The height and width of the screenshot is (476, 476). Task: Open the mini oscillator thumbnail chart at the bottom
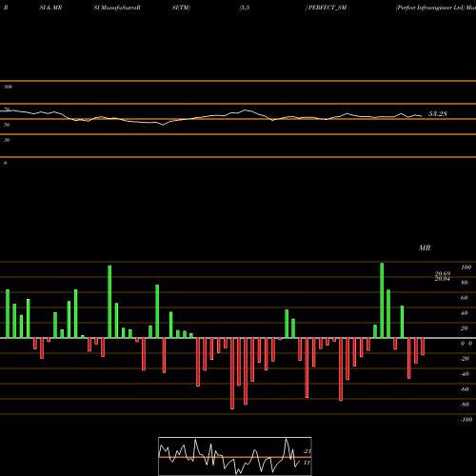click(235, 456)
